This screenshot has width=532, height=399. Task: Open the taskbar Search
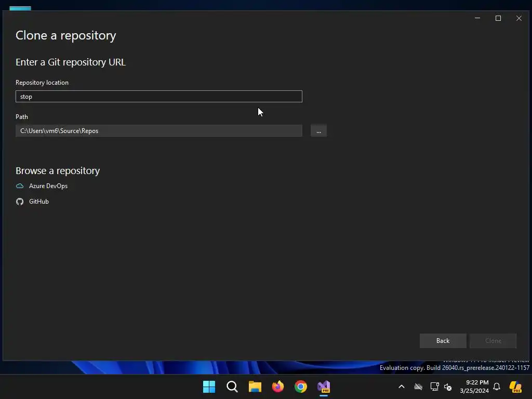click(232, 387)
